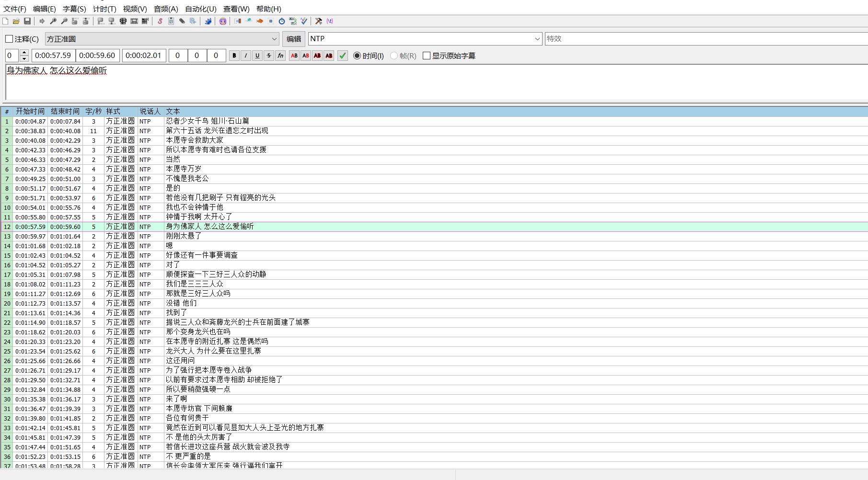Open the Timing Post-Processor clock icon
This screenshot has width=868, height=480.
point(282,21)
